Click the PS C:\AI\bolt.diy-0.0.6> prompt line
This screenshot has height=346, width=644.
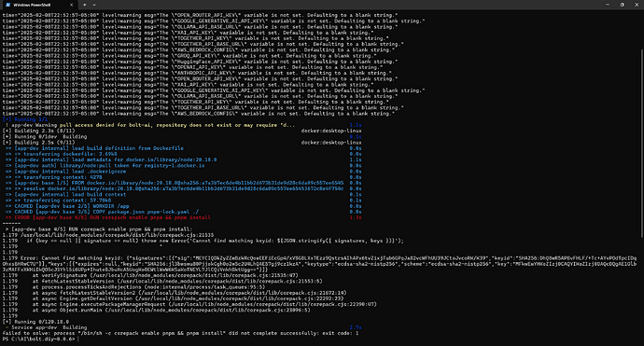[x=39, y=339]
